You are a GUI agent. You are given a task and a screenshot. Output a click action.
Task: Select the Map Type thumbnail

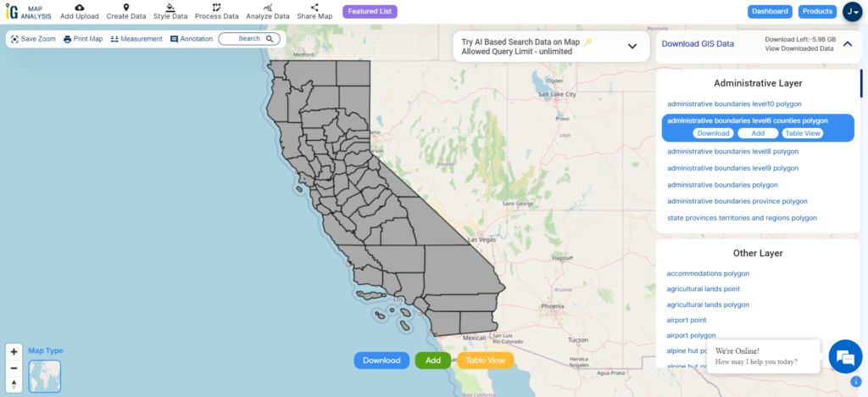[x=45, y=376]
